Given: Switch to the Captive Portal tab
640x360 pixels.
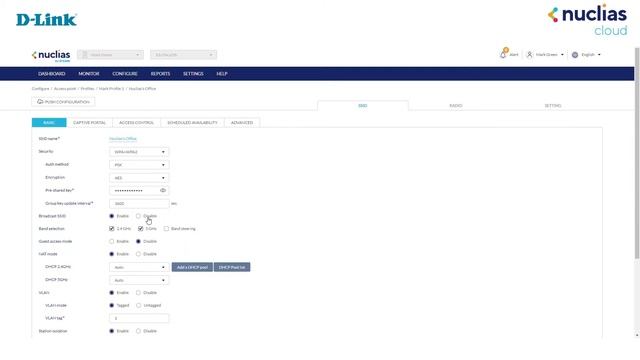Looking at the screenshot, I should 89,122.
